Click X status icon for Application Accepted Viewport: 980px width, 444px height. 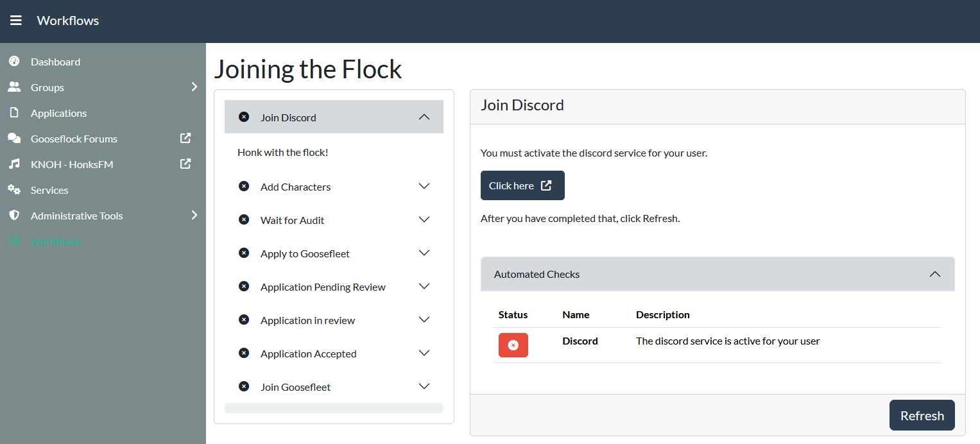tap(244, 353)
